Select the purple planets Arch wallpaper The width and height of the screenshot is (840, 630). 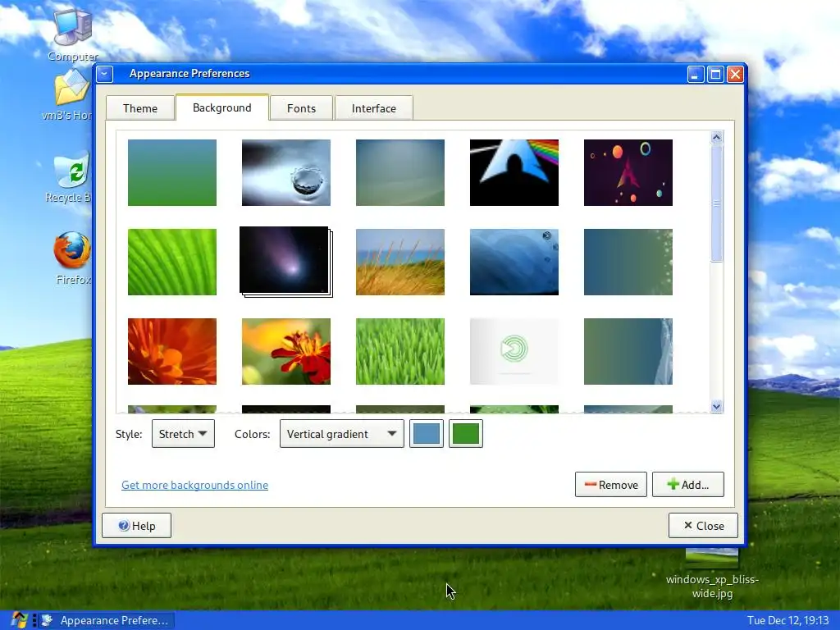click(x=628, y=172)
